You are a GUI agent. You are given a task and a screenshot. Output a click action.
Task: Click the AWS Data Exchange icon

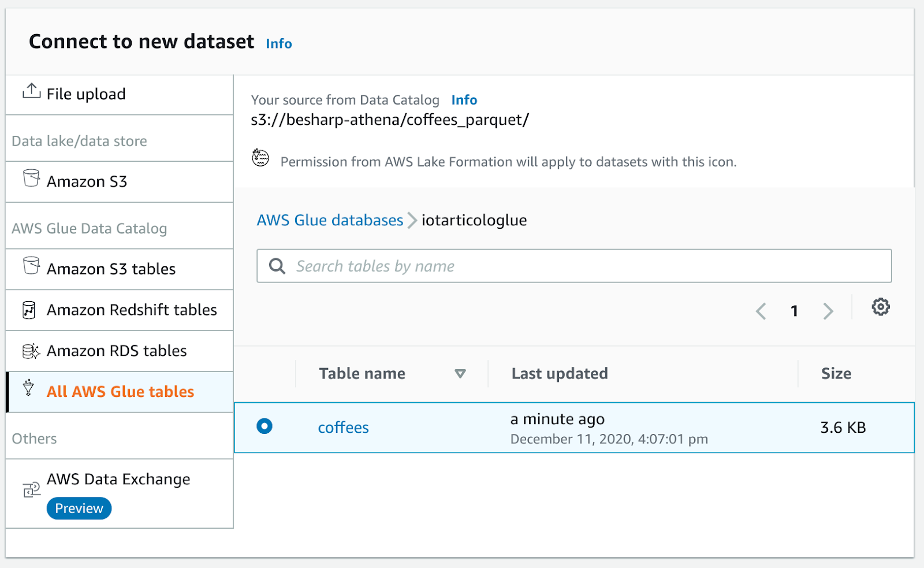tap(31, 489)
